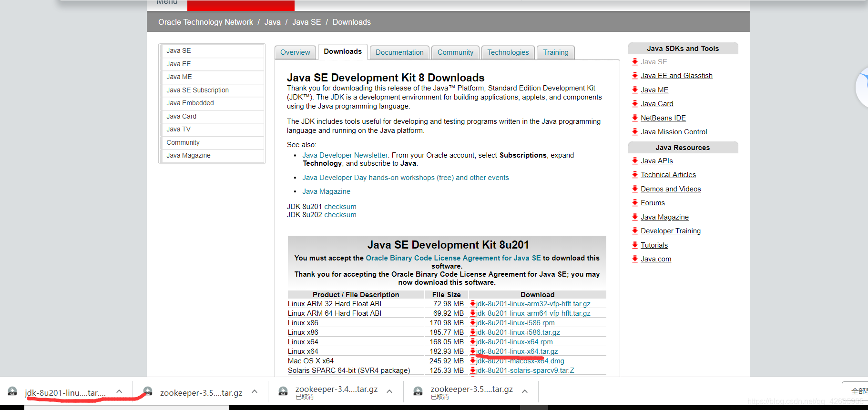Click the red arrow icon beside Tutorials
The width and height of the screenshot is (868, 410).
[x=635, y=245]
